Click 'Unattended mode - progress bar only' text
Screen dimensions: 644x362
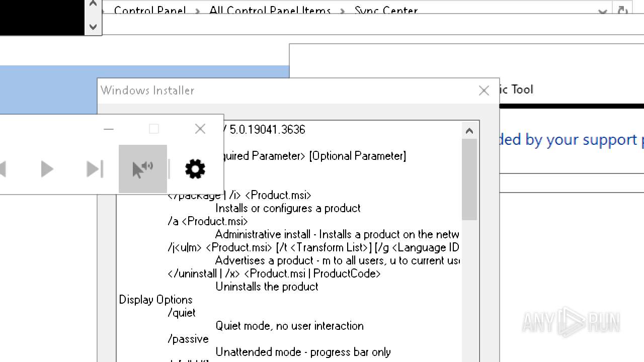tap(303, 352)
